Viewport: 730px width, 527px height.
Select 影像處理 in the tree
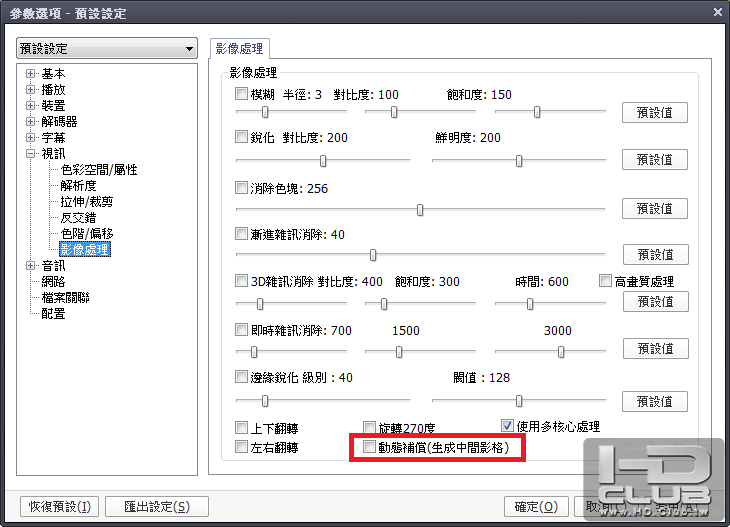(85, 250)
